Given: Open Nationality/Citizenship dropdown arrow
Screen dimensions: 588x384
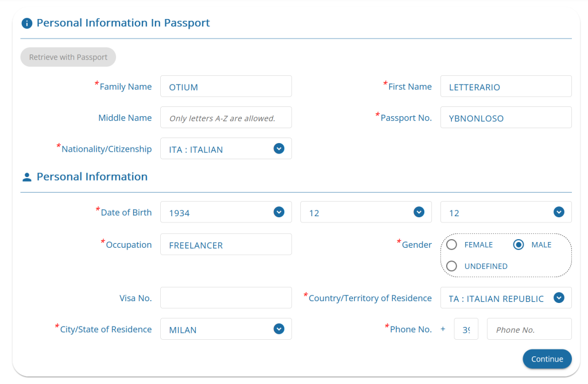Looking at the screenshot, I should click(278, 149).
